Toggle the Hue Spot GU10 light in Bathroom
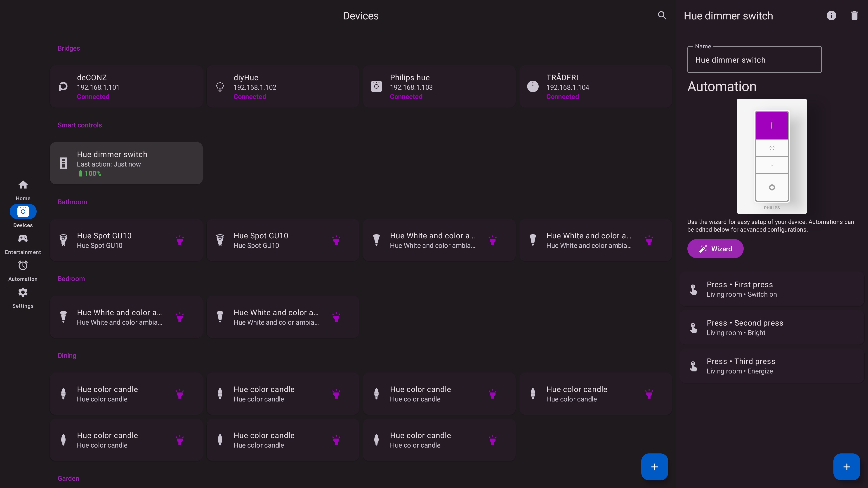 (x=180, y=240)
